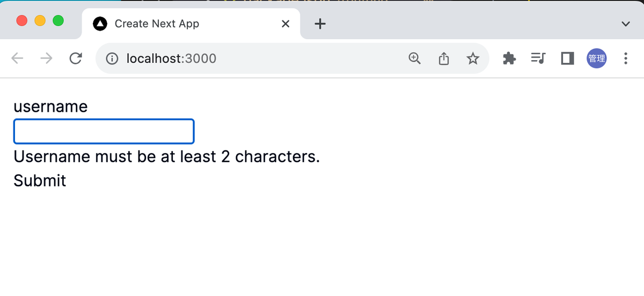The width and height of the screenshot is (644, 296).
Task: Bookmark this tab with the star
Action: click(473, 59)
